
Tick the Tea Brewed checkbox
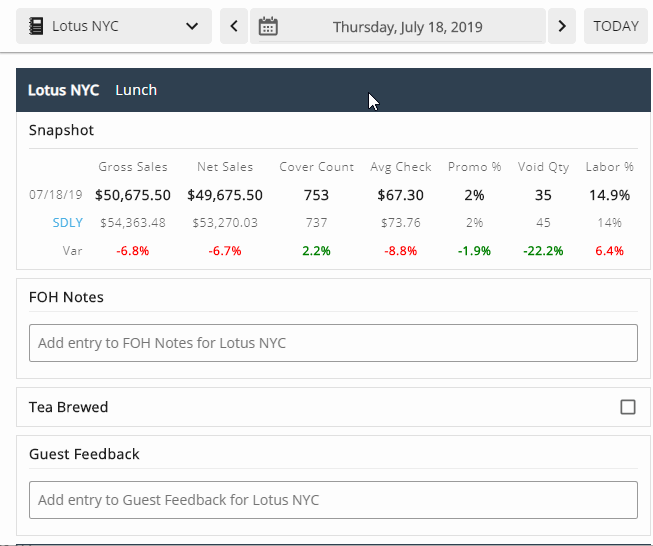tap(628, 407)
